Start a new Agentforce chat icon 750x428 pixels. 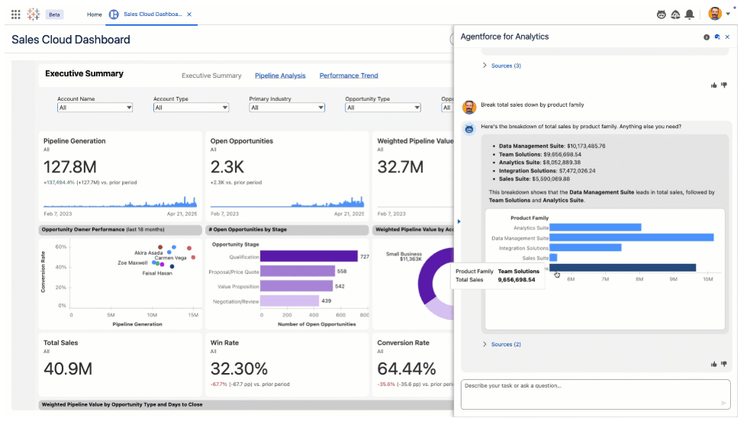pos(717,37)
